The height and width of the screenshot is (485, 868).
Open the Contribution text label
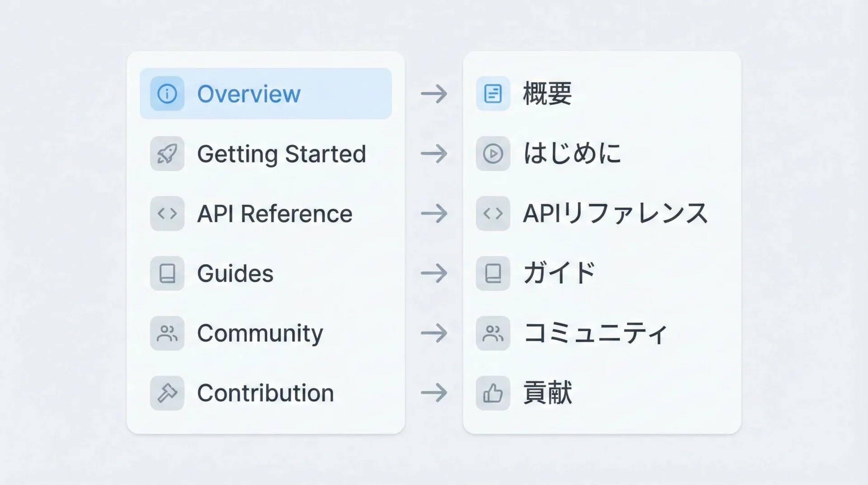265,393
